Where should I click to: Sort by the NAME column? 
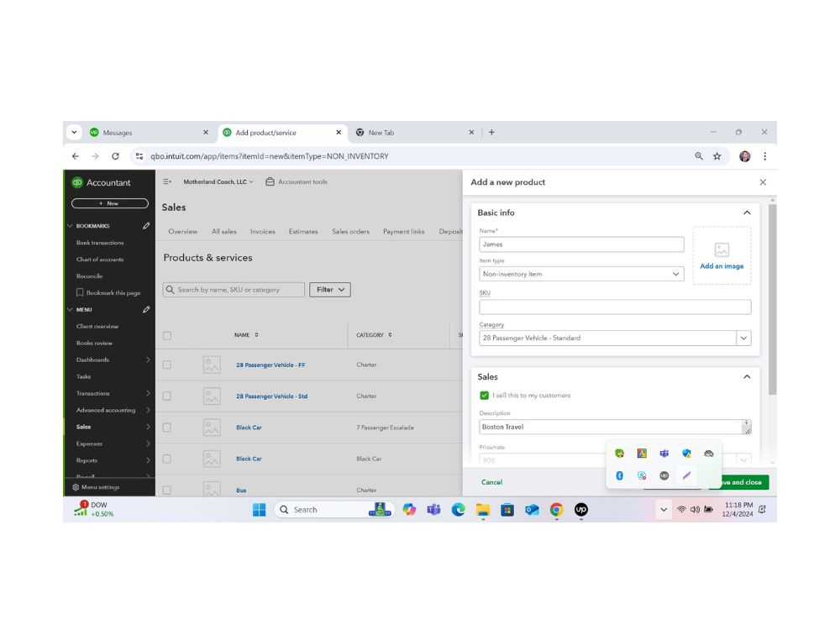(x=246, y=335)
